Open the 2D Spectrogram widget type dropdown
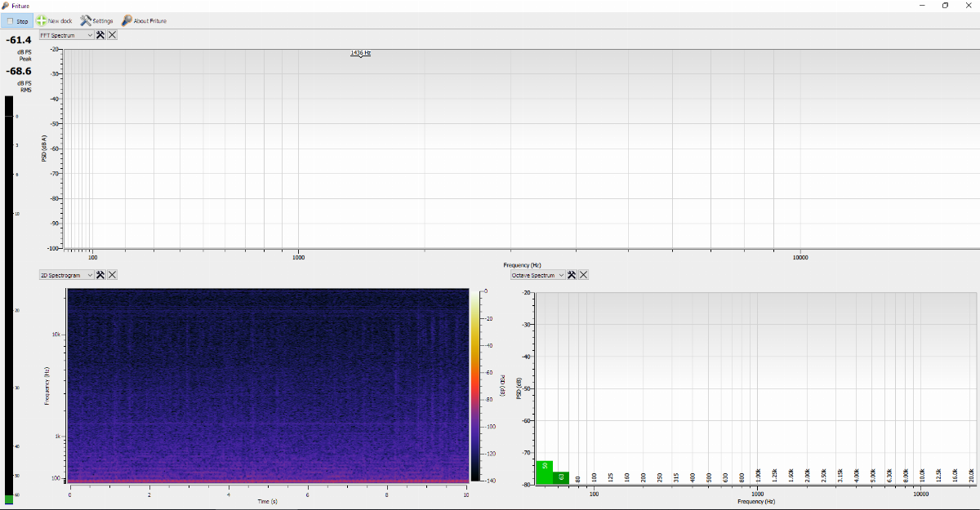Viewport: 980px width, 510px height. pos(66,275)
